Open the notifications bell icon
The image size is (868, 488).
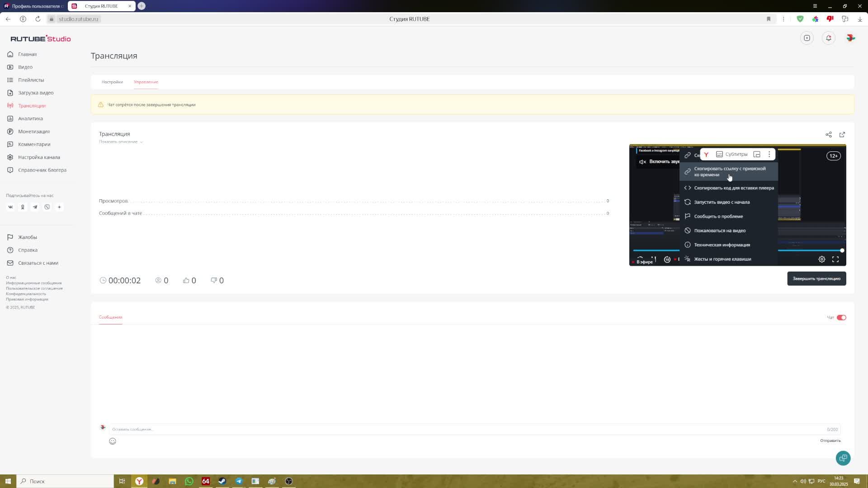tap(828, 38)
